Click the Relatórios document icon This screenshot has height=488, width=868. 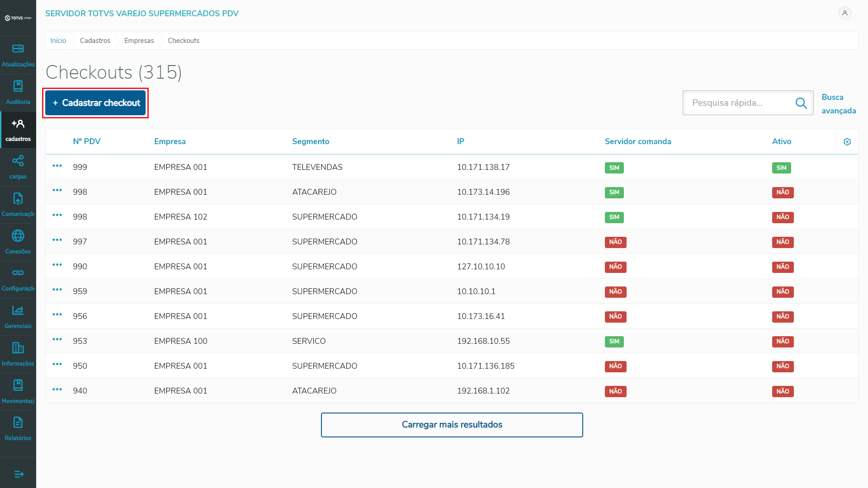18,422
